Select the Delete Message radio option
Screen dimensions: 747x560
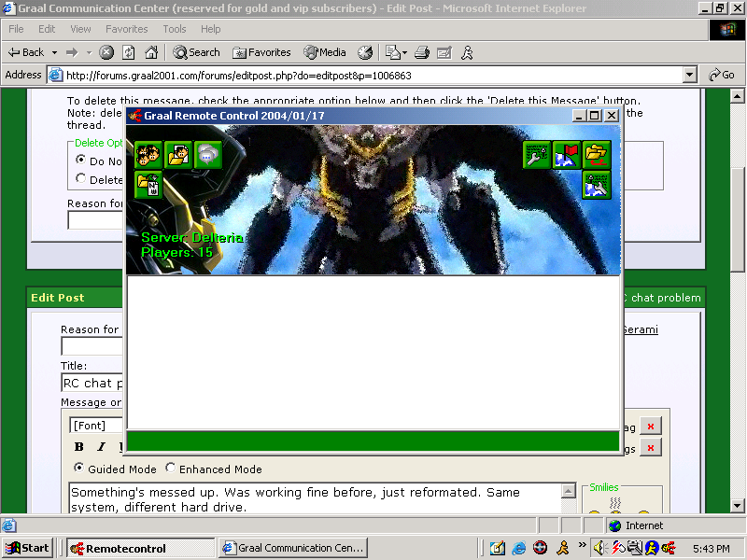pyautogui.click(x=81, y=178)
